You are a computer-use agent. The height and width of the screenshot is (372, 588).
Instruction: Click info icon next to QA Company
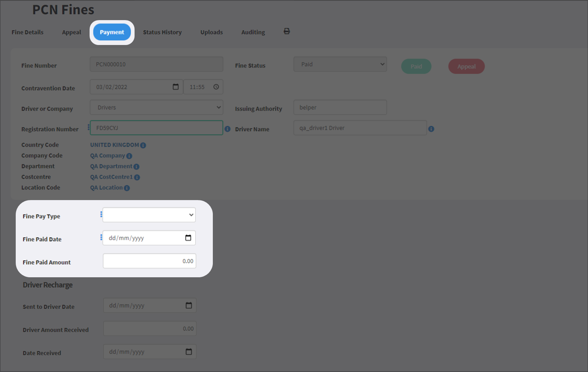tap(129, 156)
